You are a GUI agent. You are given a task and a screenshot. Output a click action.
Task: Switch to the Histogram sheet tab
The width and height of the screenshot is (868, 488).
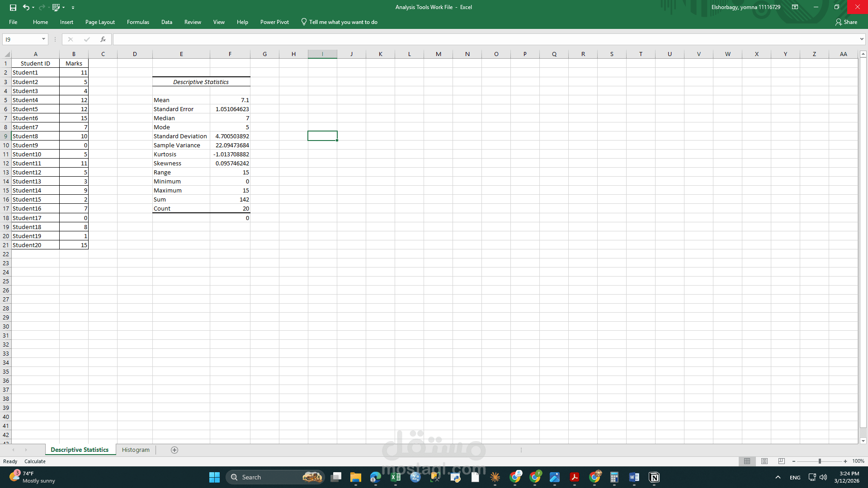pyautogui.click(x=136, y=450)
